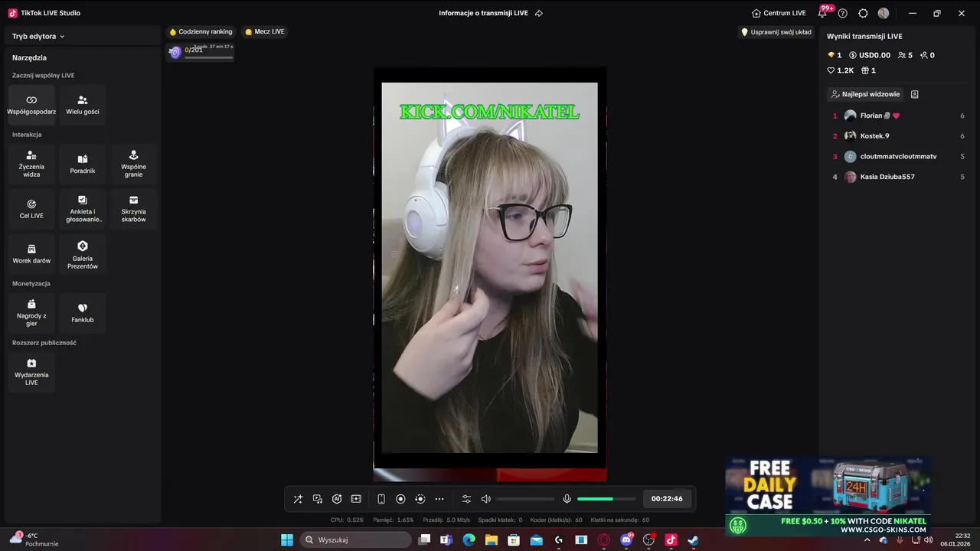Click the record button icon
Screen dimensions: 980x551
(x=400, y=499)
